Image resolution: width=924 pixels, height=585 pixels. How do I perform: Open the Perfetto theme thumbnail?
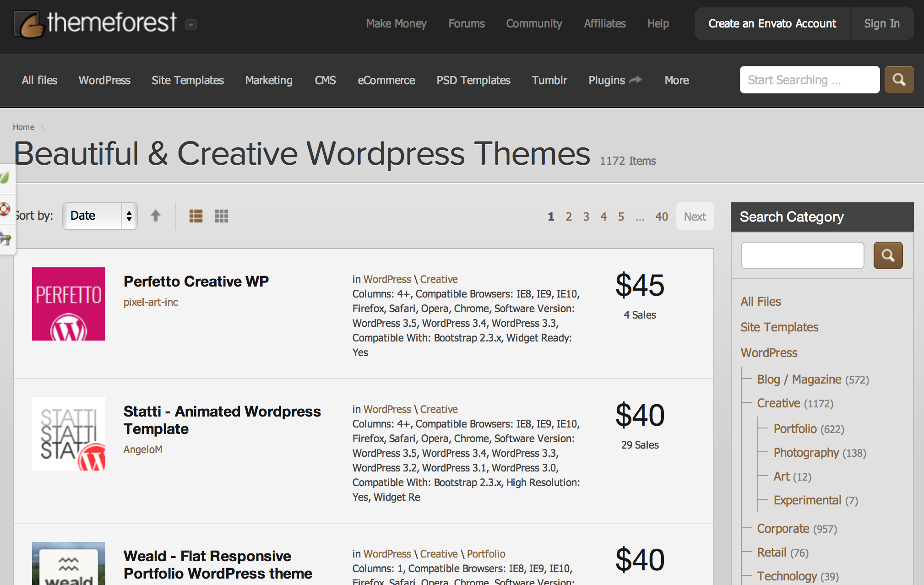click(x=69, y=304)
